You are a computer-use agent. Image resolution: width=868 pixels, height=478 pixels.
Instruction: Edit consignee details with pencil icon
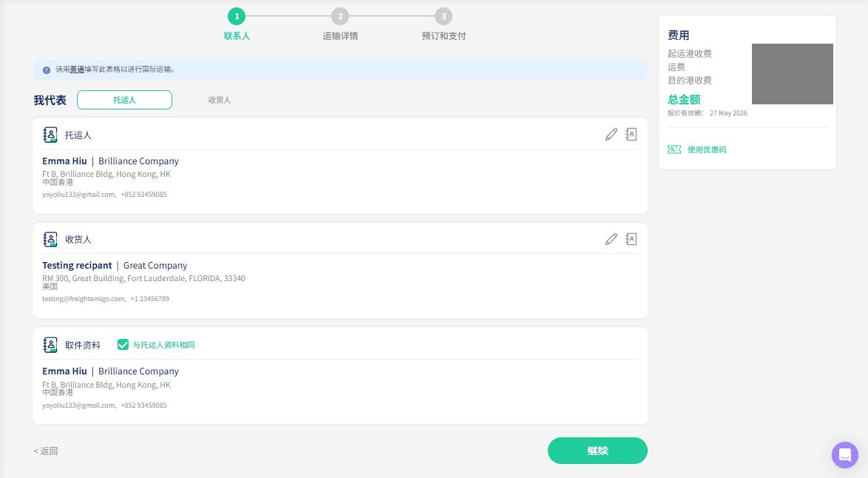coord(611,239)
